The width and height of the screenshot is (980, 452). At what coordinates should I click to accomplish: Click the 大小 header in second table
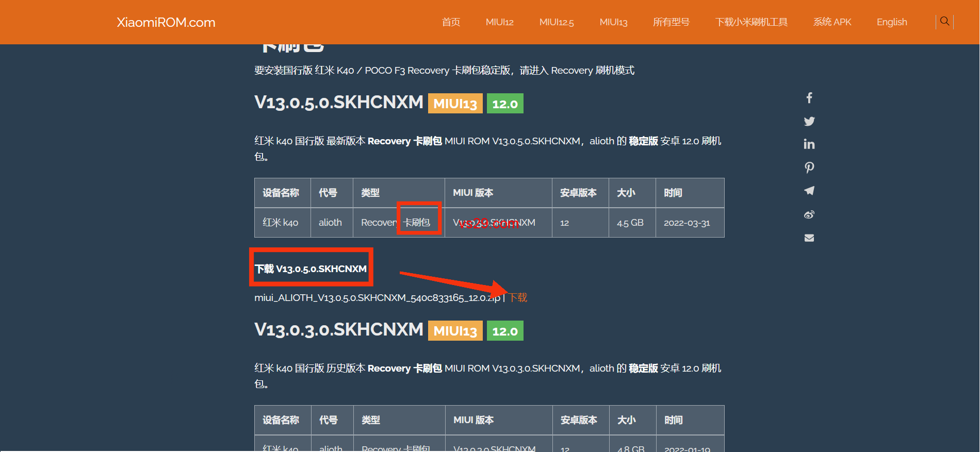coord(632,420)
